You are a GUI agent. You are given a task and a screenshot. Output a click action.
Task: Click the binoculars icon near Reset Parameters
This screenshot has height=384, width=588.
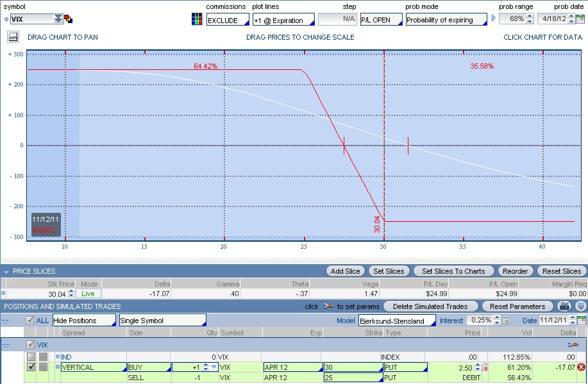click(564, 306)
